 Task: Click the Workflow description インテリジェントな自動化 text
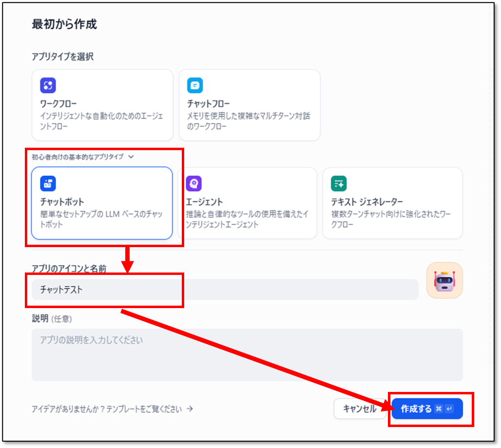pos(101,121)
